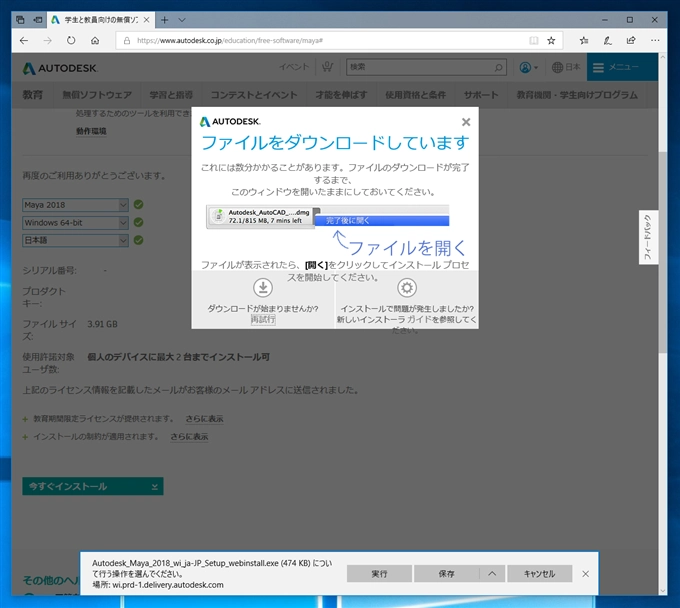Click the browser forward arrow

click(47, 40)
